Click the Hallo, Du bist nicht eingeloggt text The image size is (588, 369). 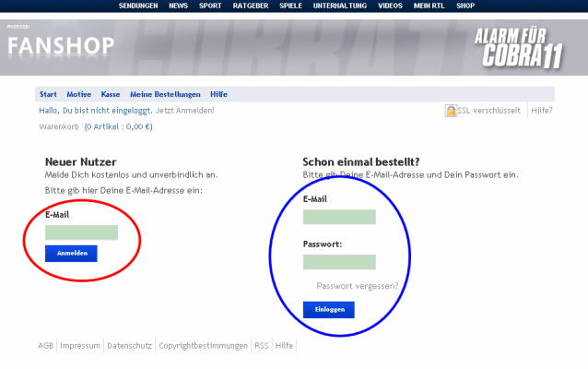(96, 111)
